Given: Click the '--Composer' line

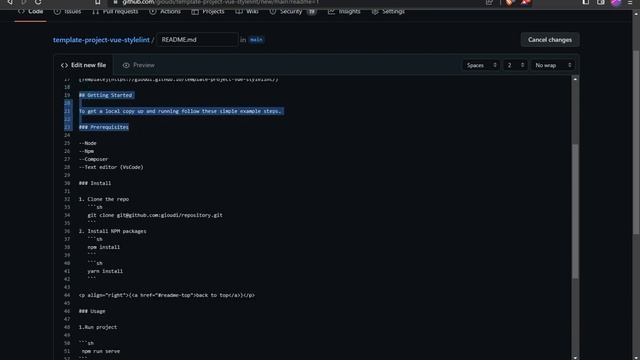Looking at the screenshot, I should pos(93,159).
